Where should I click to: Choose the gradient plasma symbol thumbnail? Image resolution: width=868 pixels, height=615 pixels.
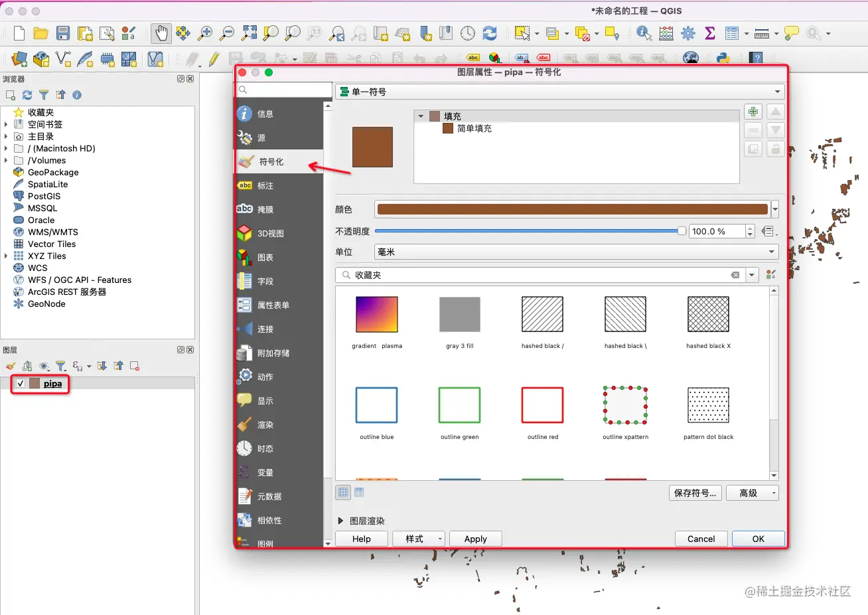click(x=377, y=314)
